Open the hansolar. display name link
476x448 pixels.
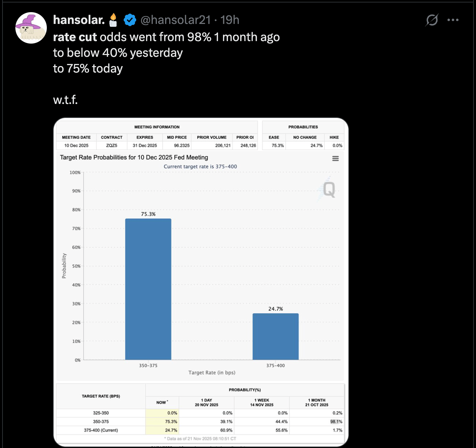[x=79, y=20]
